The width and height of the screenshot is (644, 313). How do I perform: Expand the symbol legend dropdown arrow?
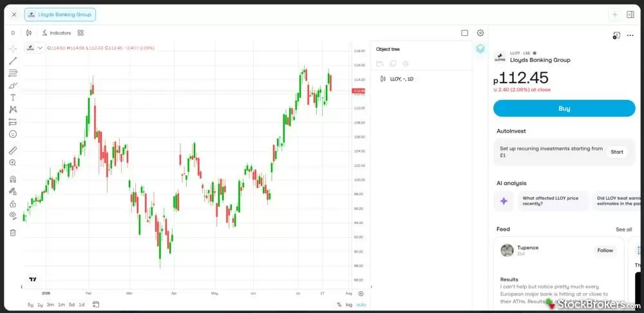point(40,48)
